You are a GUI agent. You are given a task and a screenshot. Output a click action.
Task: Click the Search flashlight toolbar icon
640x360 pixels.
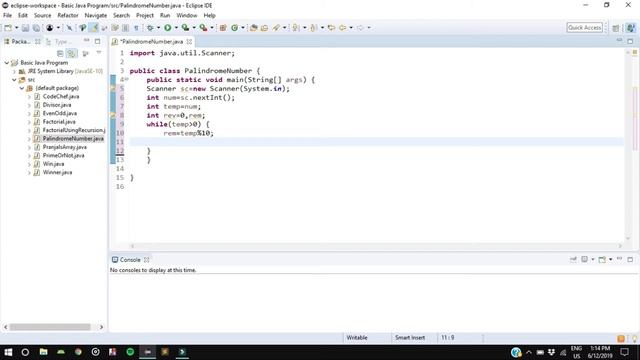click(276, 28)
